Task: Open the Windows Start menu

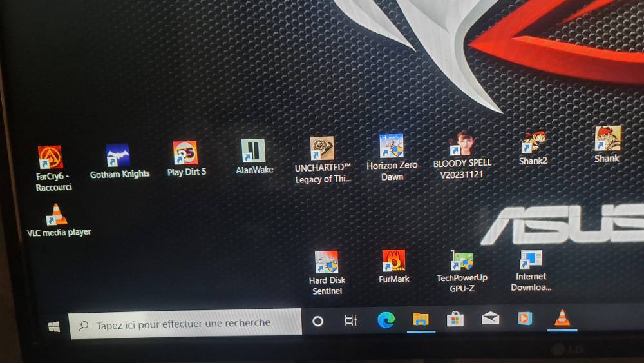Action: pyautogui.click(x=54, y=327)
